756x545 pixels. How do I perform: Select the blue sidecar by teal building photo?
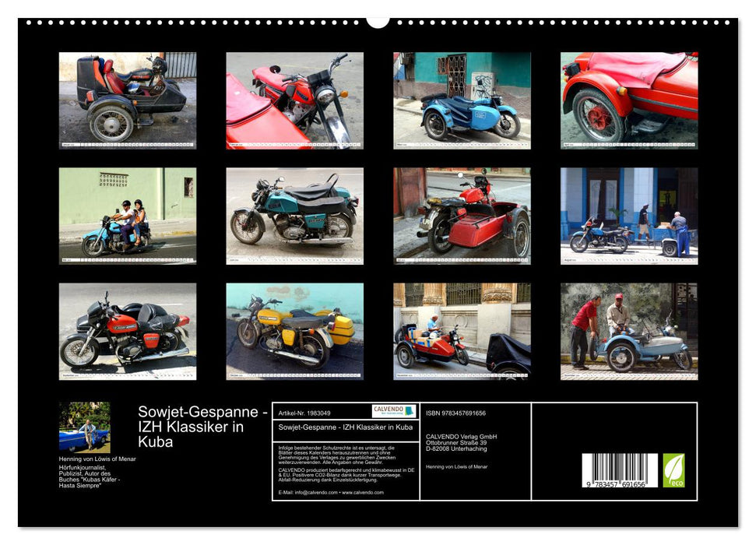[x=462, y=100]
